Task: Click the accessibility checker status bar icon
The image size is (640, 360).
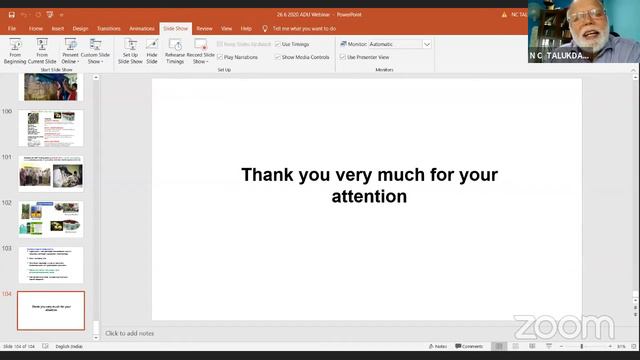Action: coord(45,346)
